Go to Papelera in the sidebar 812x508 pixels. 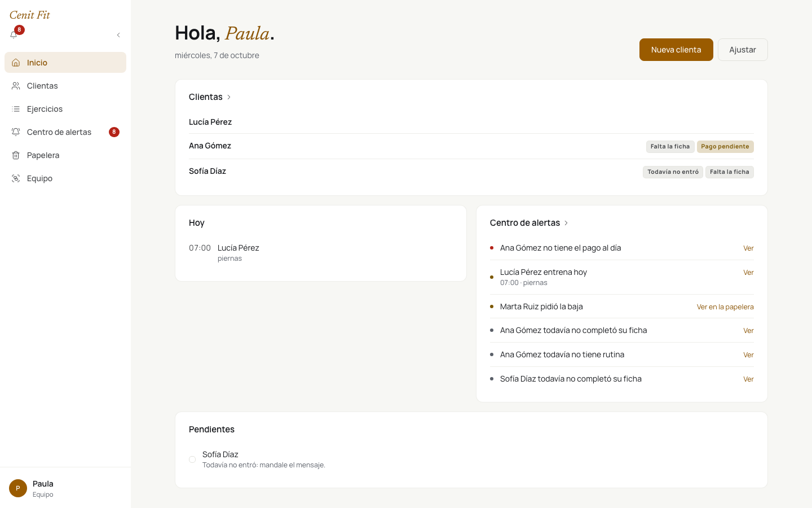click(65, 155)
